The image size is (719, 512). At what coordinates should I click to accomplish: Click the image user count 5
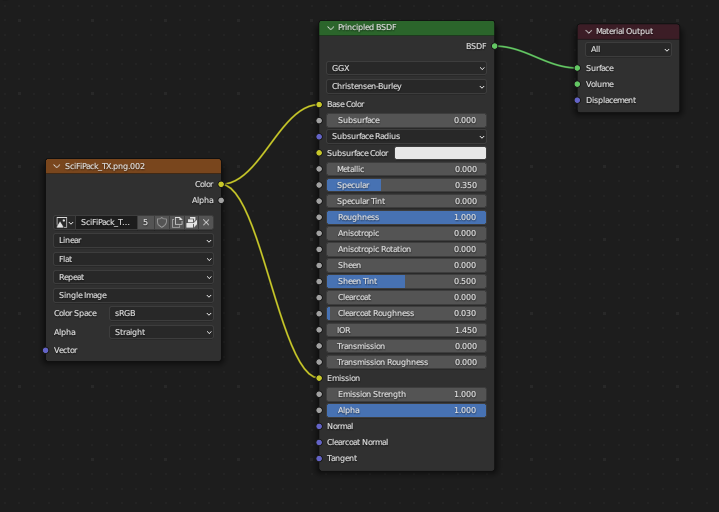pyautogui.click(x=146, y=222)
